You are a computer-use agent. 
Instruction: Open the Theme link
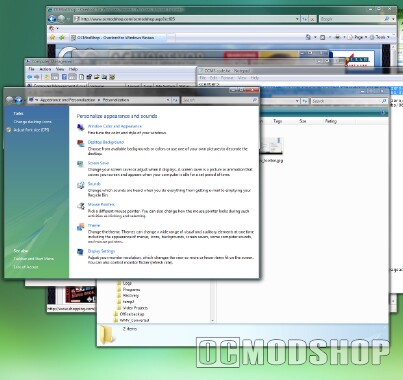click(x=94, y=225)
